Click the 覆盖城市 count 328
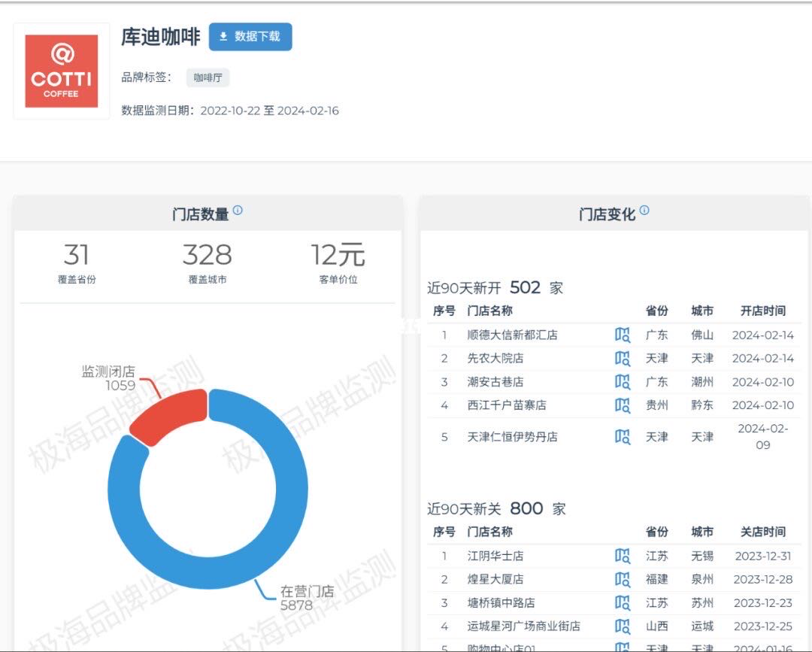This screenshot has height=652, width=812. click(x=207, y=256)
